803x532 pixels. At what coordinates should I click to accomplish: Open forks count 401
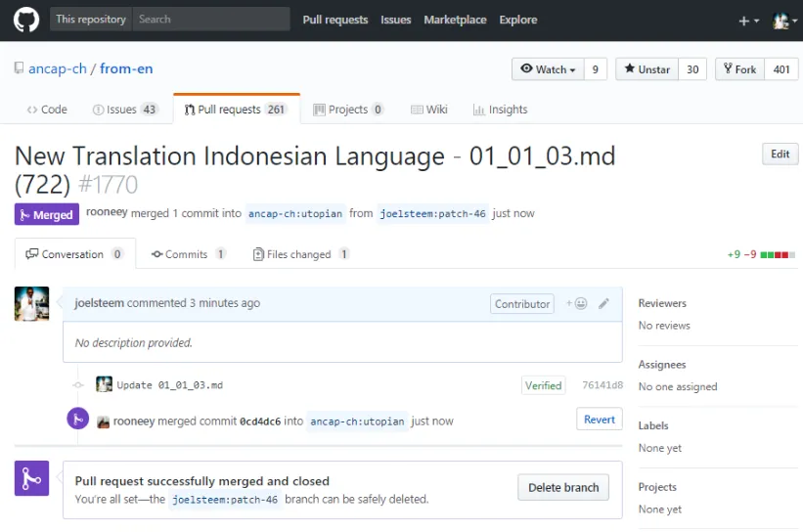point(781,69)
